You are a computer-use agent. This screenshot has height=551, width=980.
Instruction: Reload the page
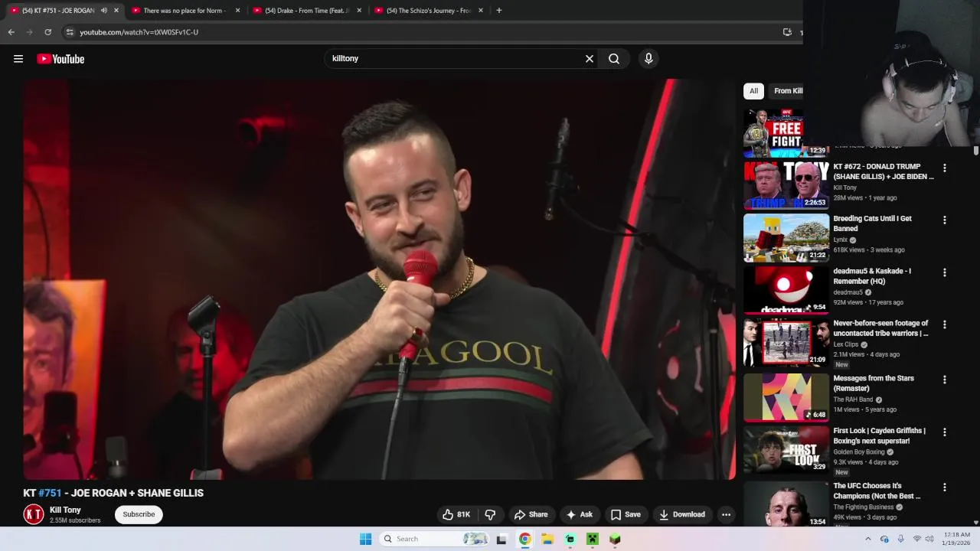click(x=47, y=32)
